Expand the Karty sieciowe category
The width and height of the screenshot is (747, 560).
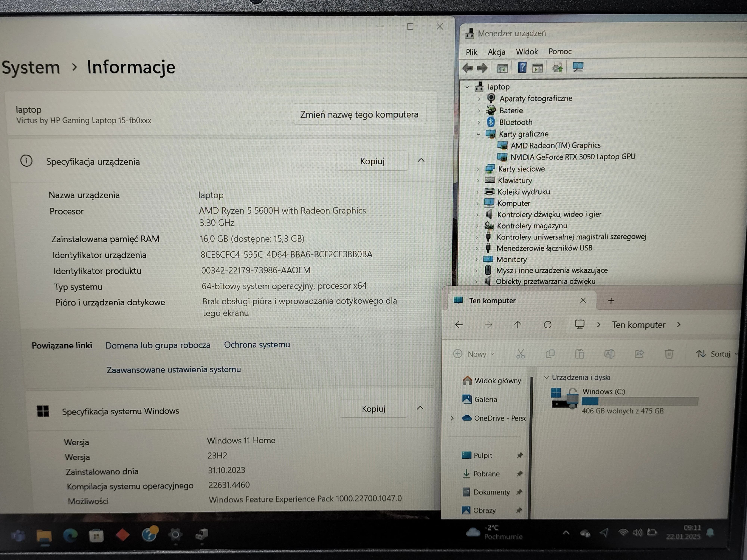tap(478, 169)
